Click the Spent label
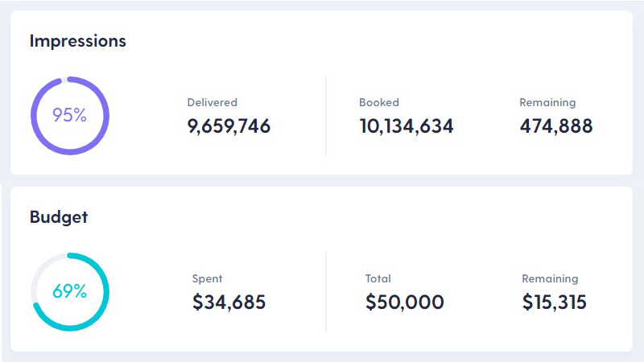Screen dimensions: 644x362 tap(207, 279)
